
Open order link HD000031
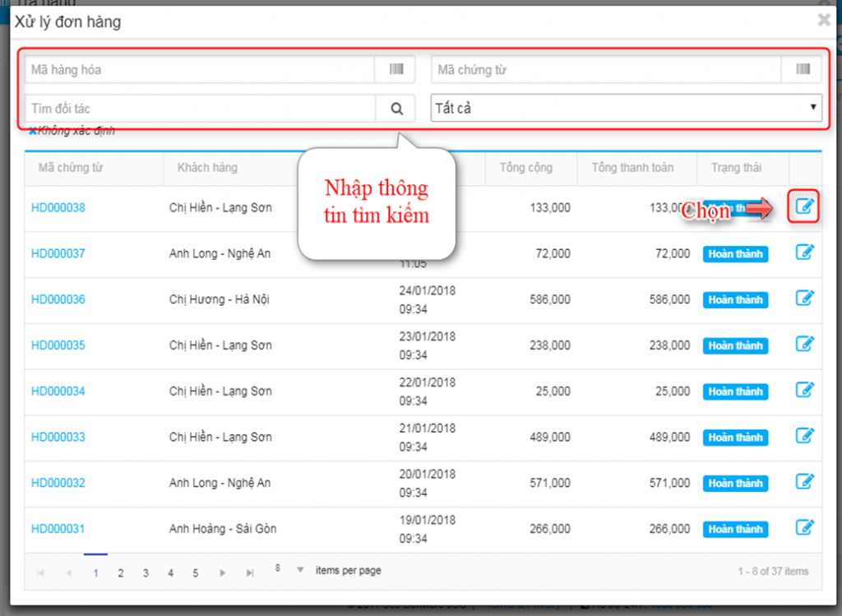pyautogui.click(x=58, y=529)
